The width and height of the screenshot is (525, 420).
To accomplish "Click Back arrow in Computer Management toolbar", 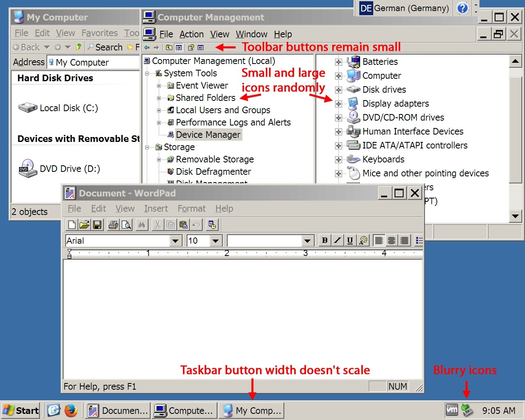I will (x=147, y=48).
